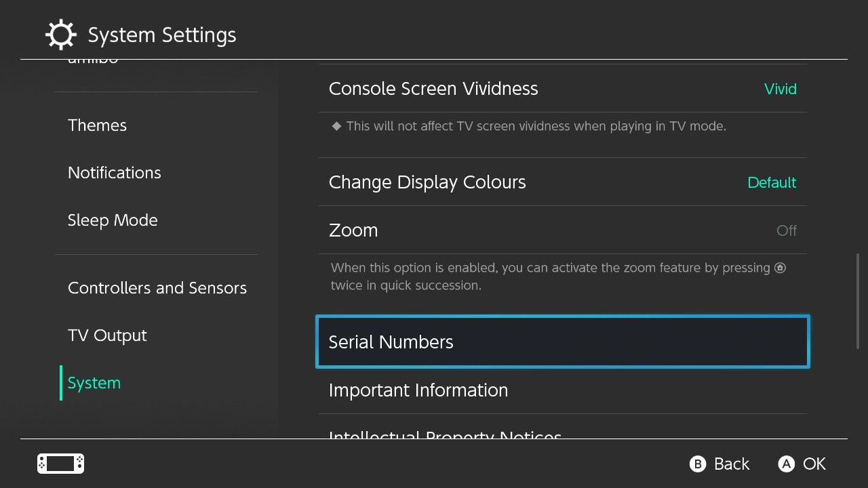Select Notifications in the sidebar
Image resolution: width=868 pixels, height=488 pixels.
pos(114,173)
